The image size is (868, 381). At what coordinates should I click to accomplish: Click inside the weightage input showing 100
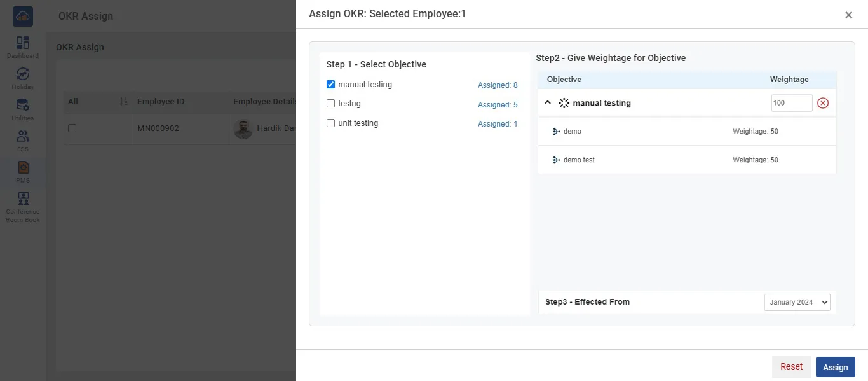pos(791,102)
